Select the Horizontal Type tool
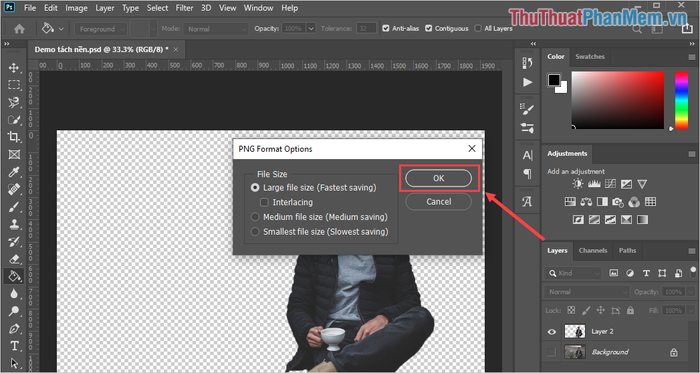 (x=14, y=346)
